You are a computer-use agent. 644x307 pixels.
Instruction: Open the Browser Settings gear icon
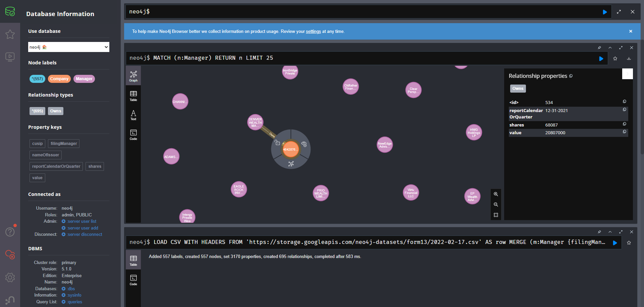(x=10, y=277)
